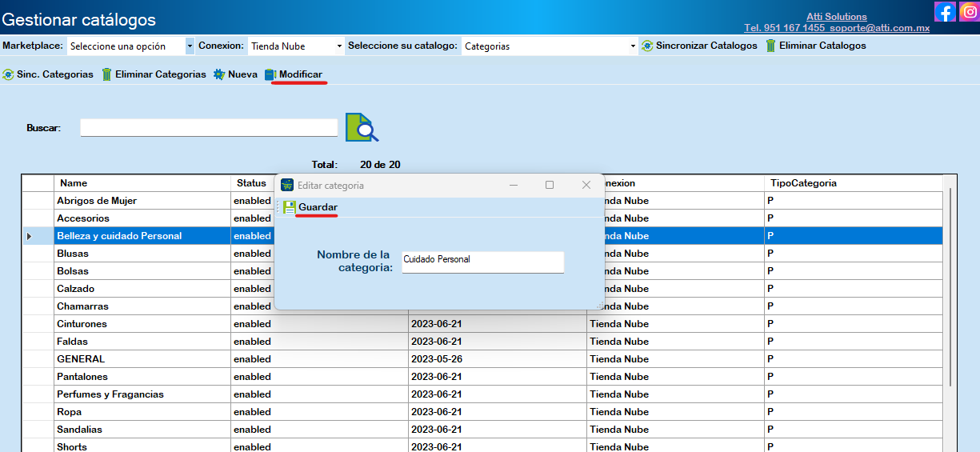Click the Guardar floppy disk icon
Screen dimensions: 980x452
point(289,207)
